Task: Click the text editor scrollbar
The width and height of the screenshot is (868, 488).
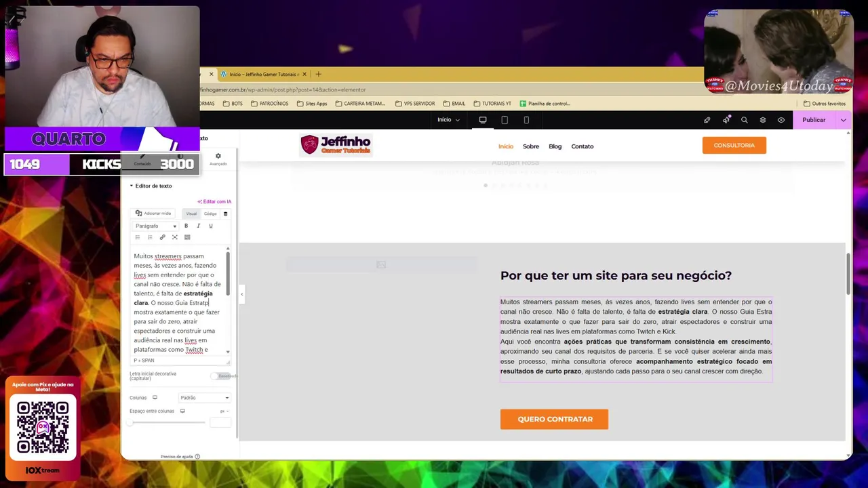Action: [228, 274]
